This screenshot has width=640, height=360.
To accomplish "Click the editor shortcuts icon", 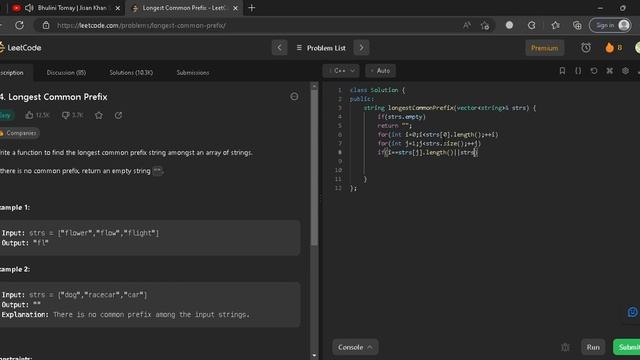I will pos(609,71).
